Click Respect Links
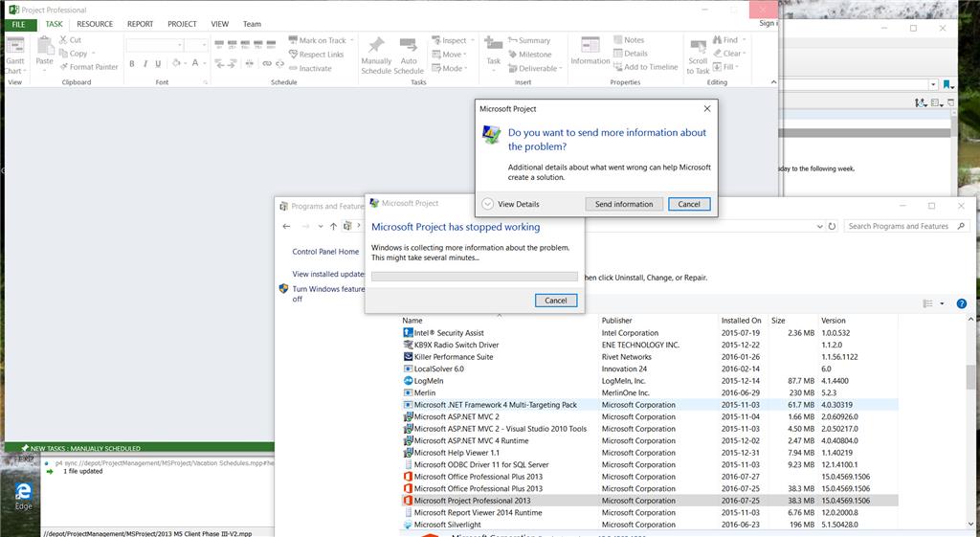 [x=316, y=55]
